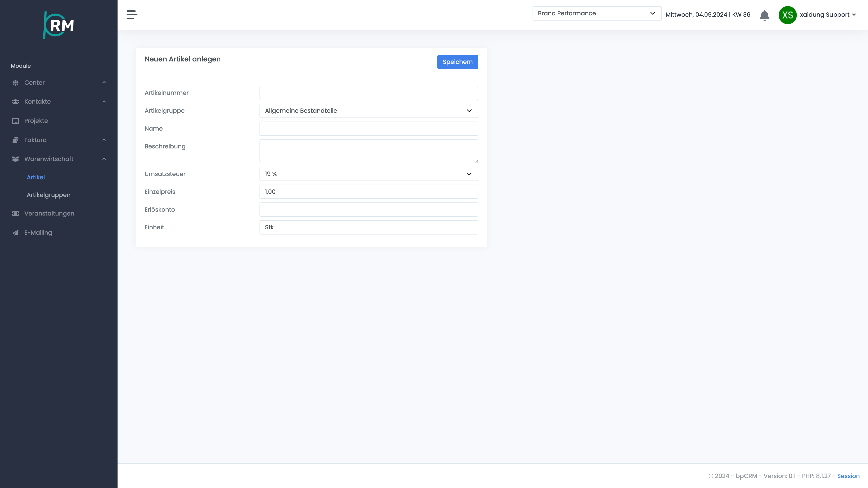
Task: Click the Module sidebar heading
Action: (21, 66)
